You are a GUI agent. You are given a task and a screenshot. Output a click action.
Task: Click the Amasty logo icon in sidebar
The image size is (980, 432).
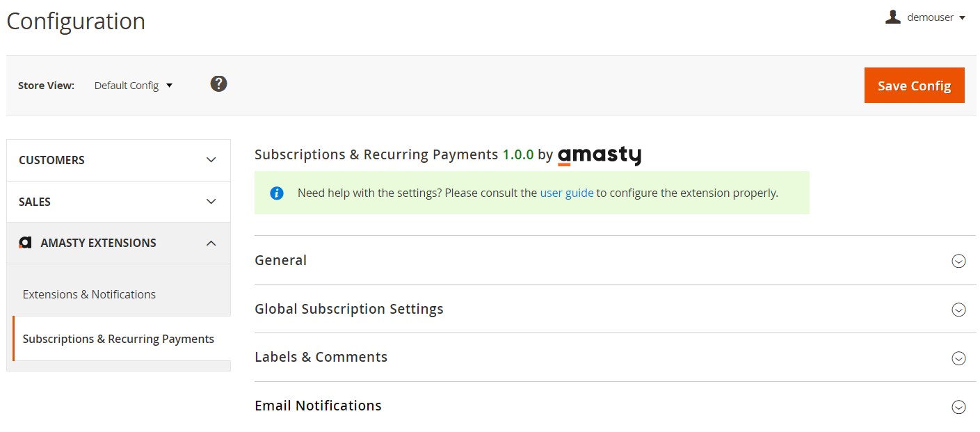click(25, 243)
